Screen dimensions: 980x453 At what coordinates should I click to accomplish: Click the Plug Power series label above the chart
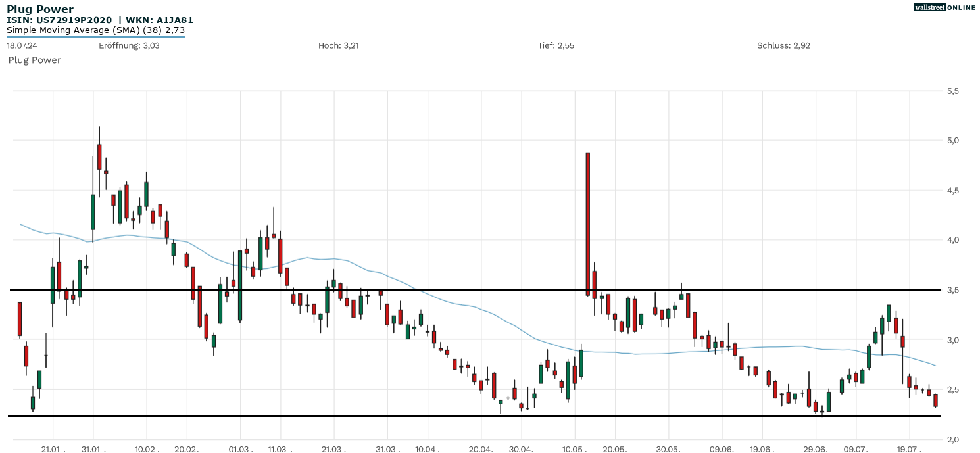coord(34,60)
